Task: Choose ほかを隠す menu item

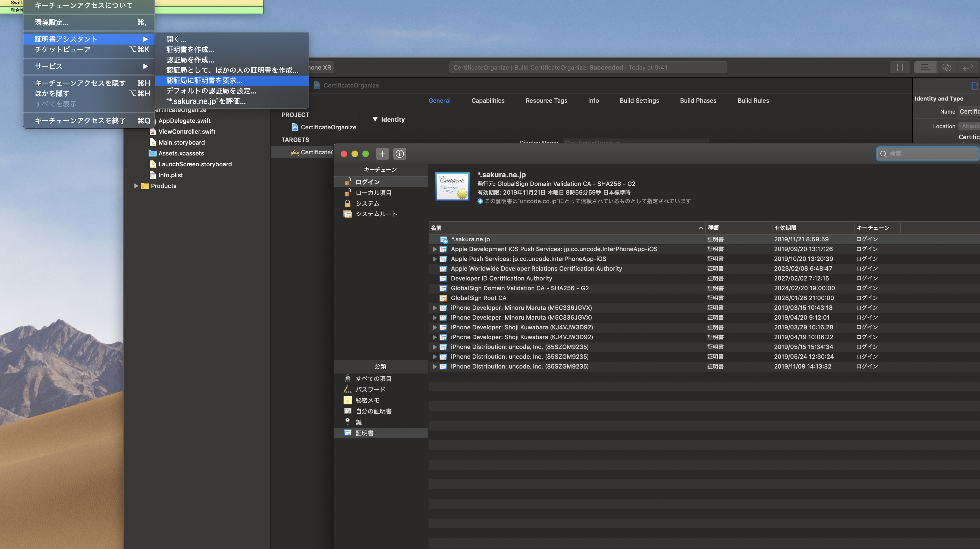Action: (x=89, y=93)
